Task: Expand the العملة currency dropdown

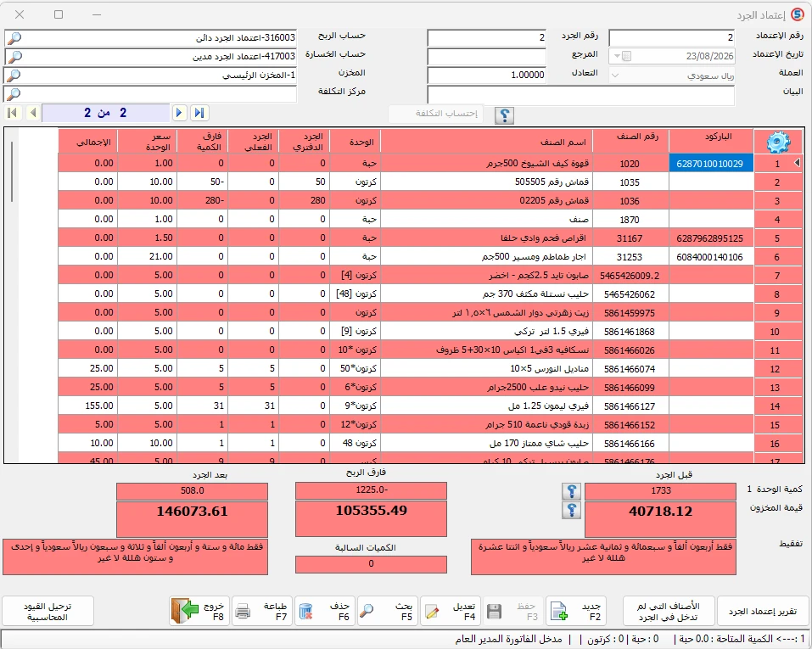Action: click(615, 76)
